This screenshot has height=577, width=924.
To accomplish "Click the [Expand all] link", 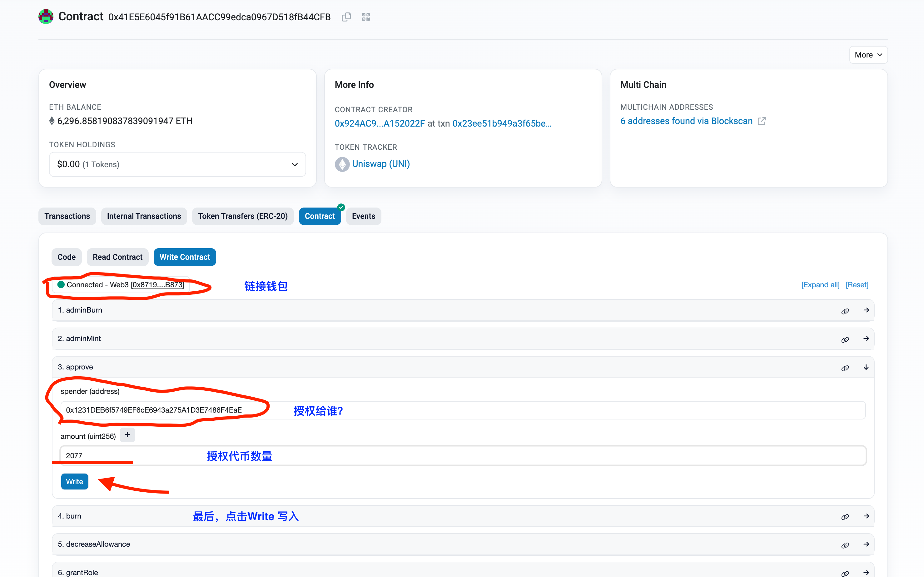I will [x=820, y=285].
